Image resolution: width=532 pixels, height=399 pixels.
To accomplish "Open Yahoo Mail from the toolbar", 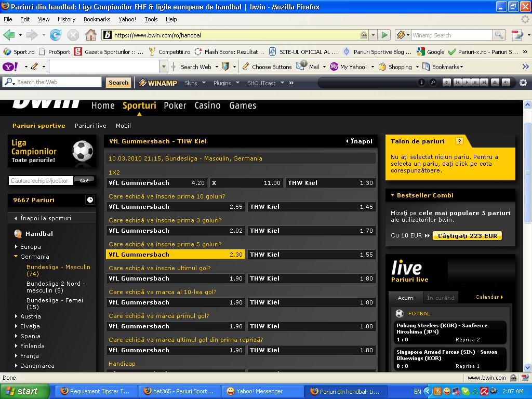I will pyautogui.click(x=309, y=67).
